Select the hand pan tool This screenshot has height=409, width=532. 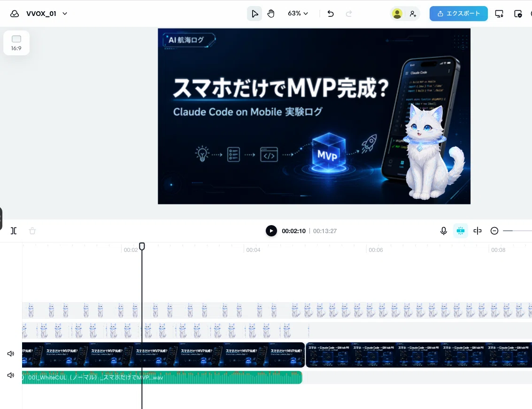click(271, 14)
